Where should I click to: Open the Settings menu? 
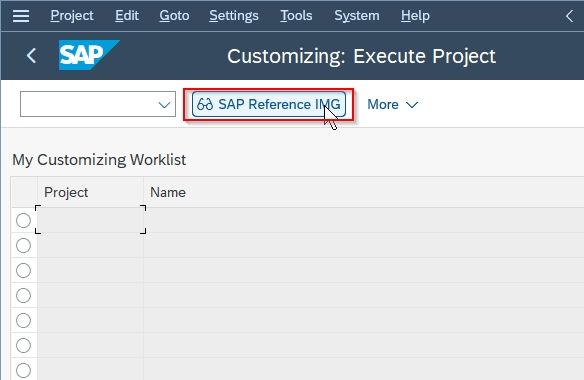(x=234, y=16)
